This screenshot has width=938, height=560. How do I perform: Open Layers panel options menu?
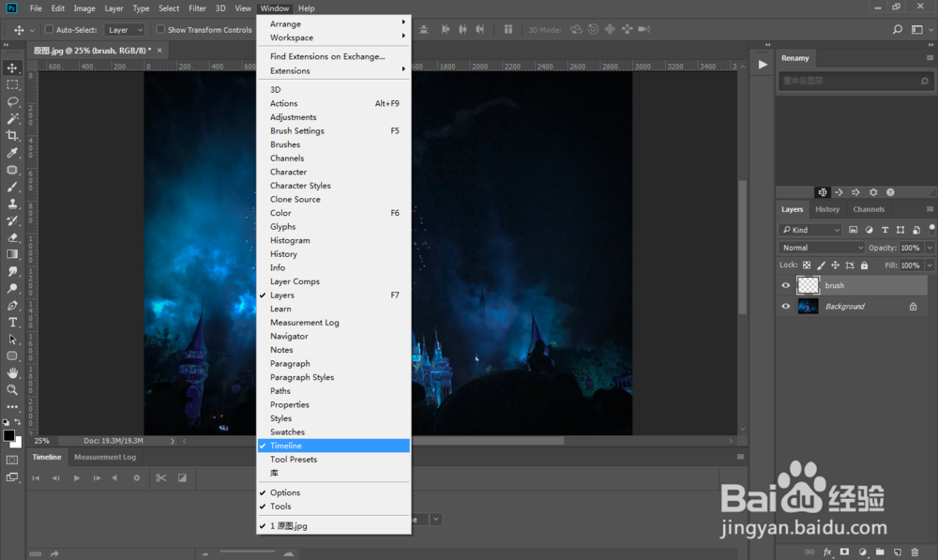click(x=930, y=209)
